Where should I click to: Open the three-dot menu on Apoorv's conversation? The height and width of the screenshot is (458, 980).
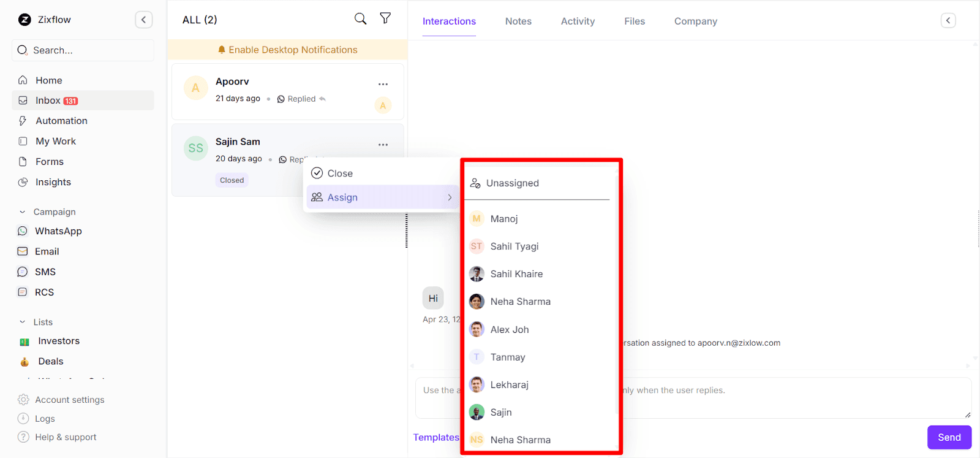tap(383, 84)
